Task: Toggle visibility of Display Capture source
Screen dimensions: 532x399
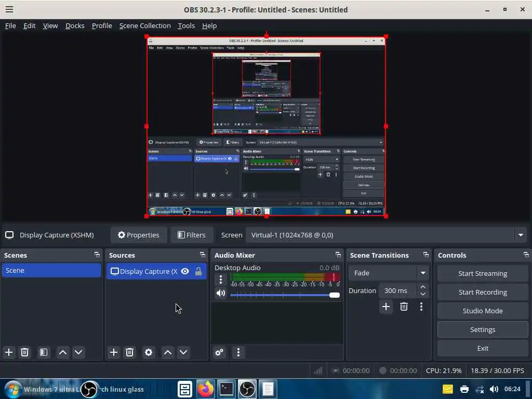Action: click(185, 271)
